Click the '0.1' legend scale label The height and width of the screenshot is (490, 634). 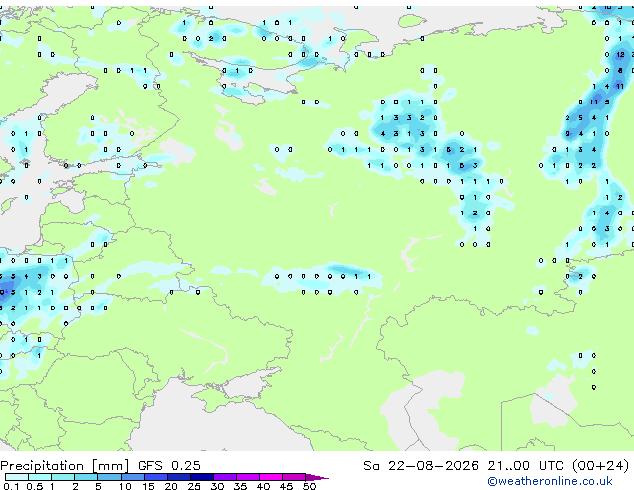coord(11,486)
